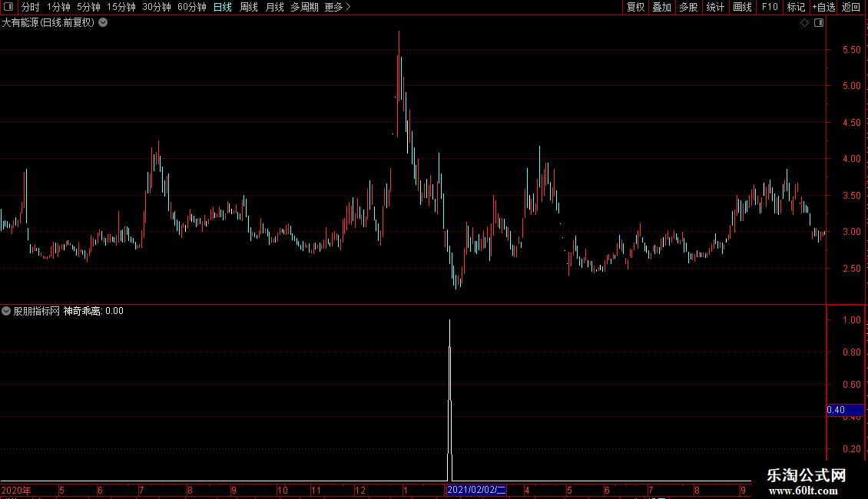Switch to 月线 monthly chart
868x499 pixels.
coord(274,7)
